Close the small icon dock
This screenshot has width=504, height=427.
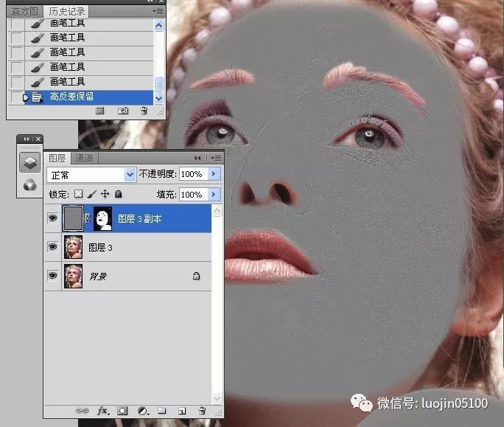[38, 139]
